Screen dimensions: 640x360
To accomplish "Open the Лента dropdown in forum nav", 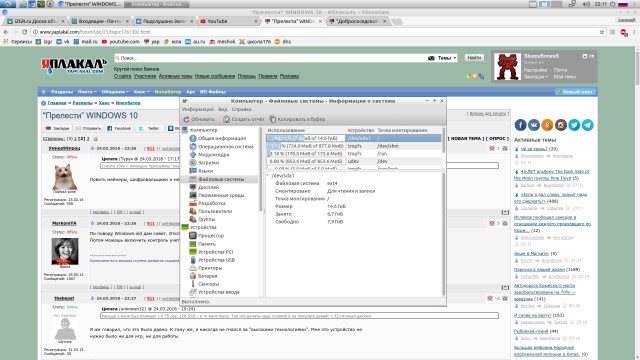I will tap(87, 92).
